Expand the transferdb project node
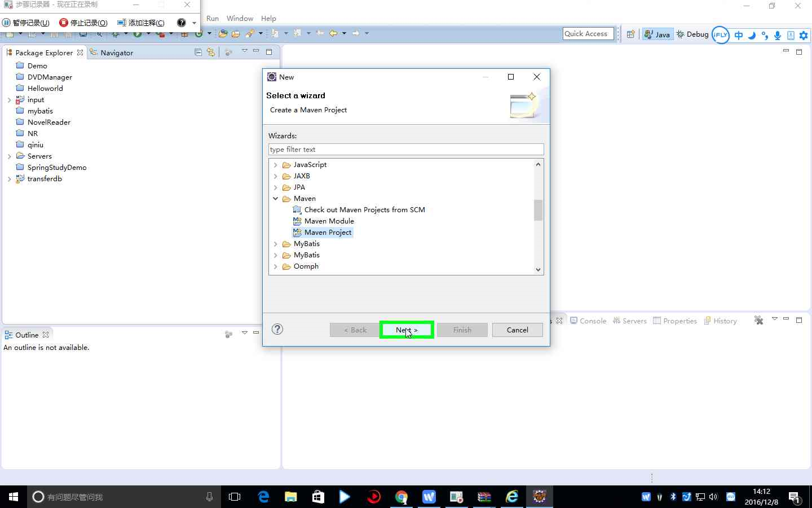Image resolution: width=812 pixels, height=508 pixels. [x=9, y=179]
